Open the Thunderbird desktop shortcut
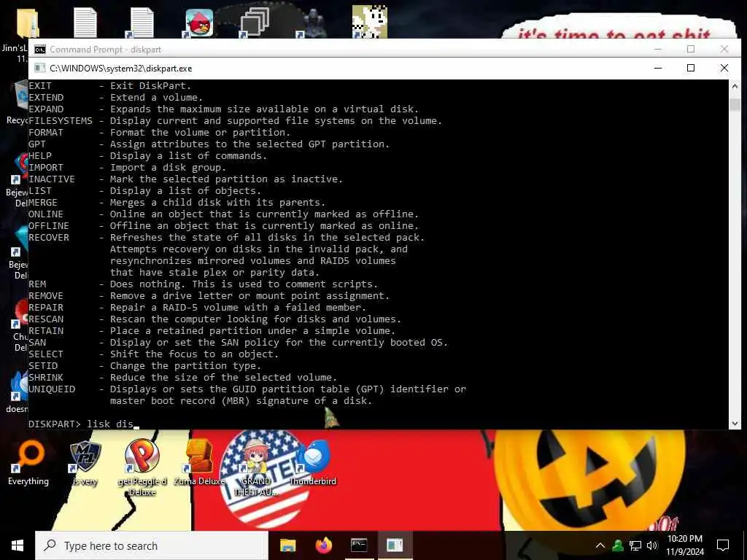 click(x=313, y=462)
